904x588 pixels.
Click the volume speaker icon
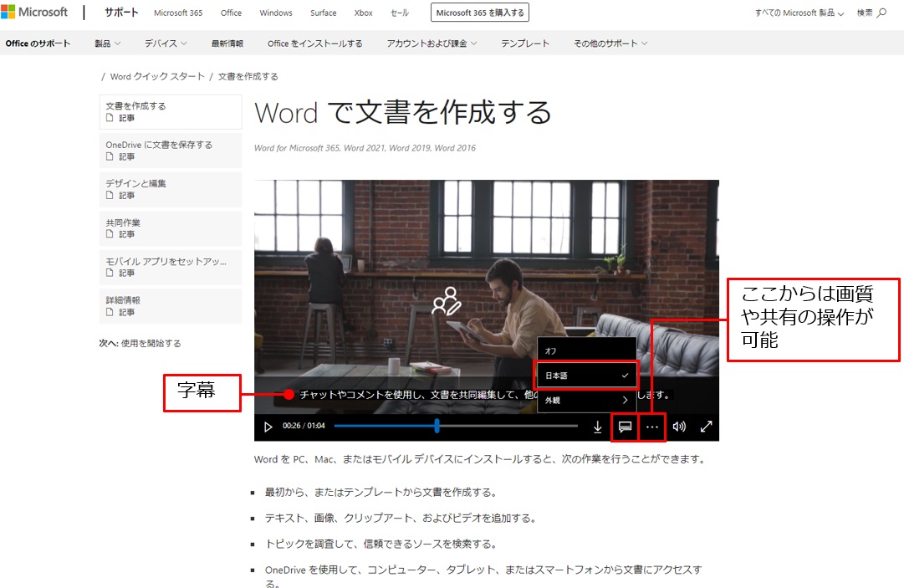coord(679,427)
